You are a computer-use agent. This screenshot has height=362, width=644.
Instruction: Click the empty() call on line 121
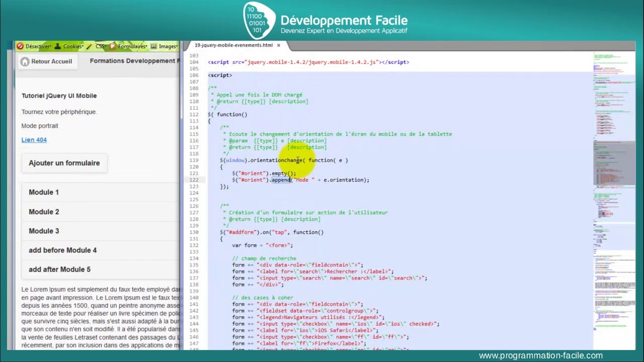pos(282,173)
